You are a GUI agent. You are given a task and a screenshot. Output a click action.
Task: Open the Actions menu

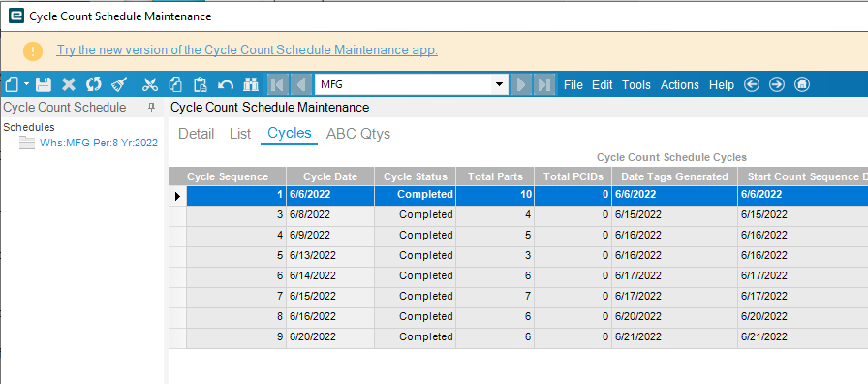(x=680, y=84)
